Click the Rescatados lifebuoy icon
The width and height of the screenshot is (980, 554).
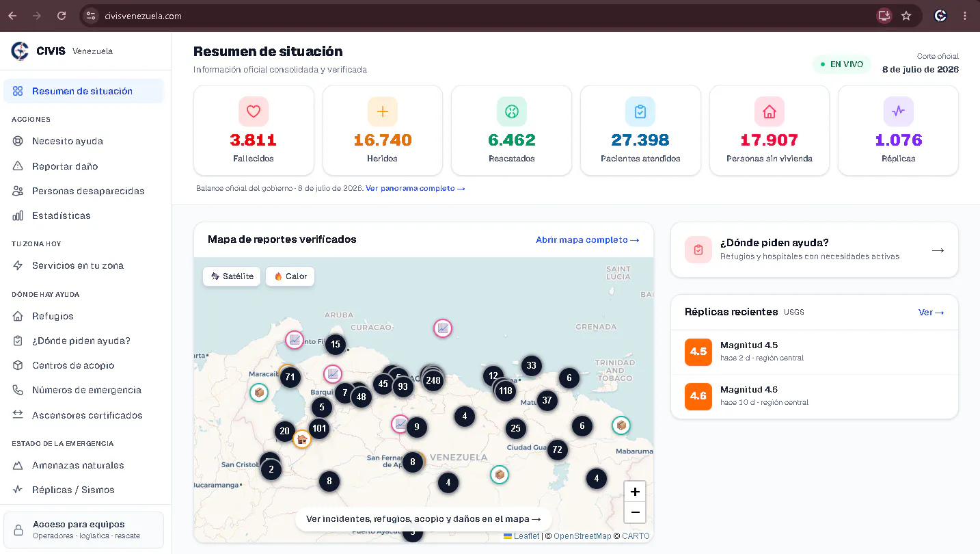coord(511,111)
